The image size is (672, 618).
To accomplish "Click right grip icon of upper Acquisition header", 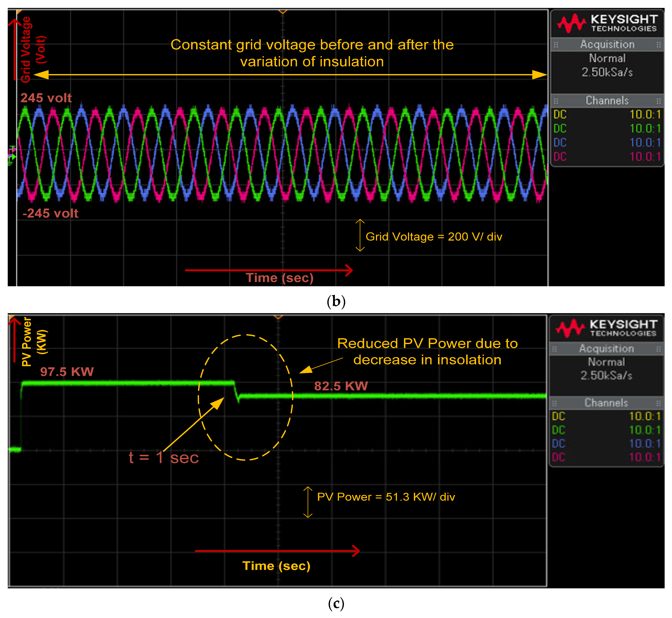I will point(659,44).
